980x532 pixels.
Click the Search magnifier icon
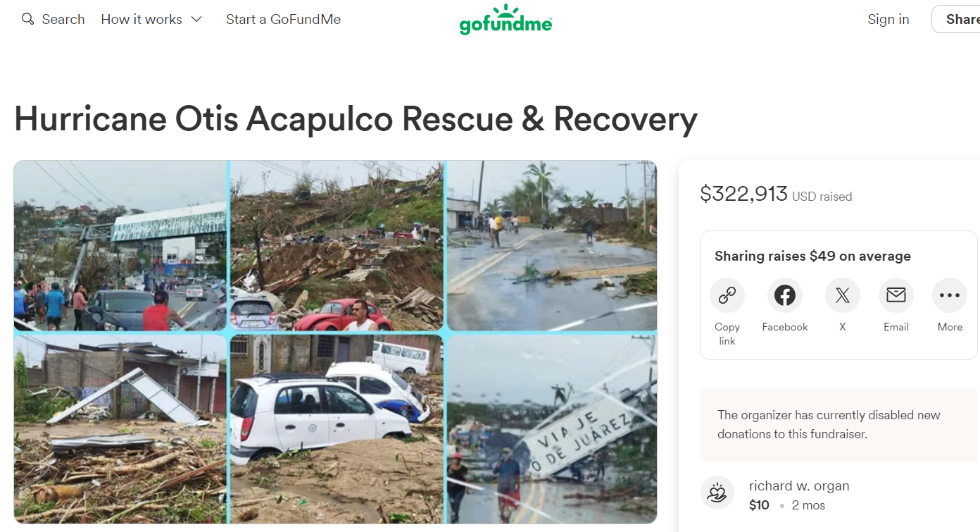point(27,19)
